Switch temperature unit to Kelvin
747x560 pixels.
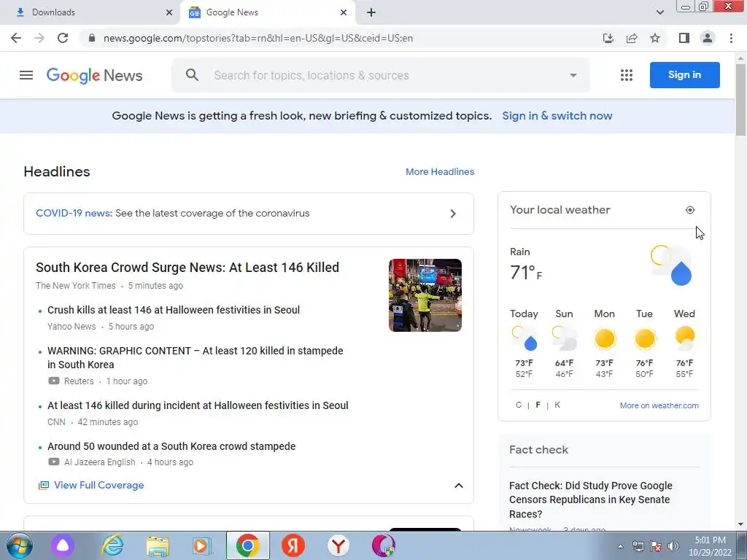557,405
